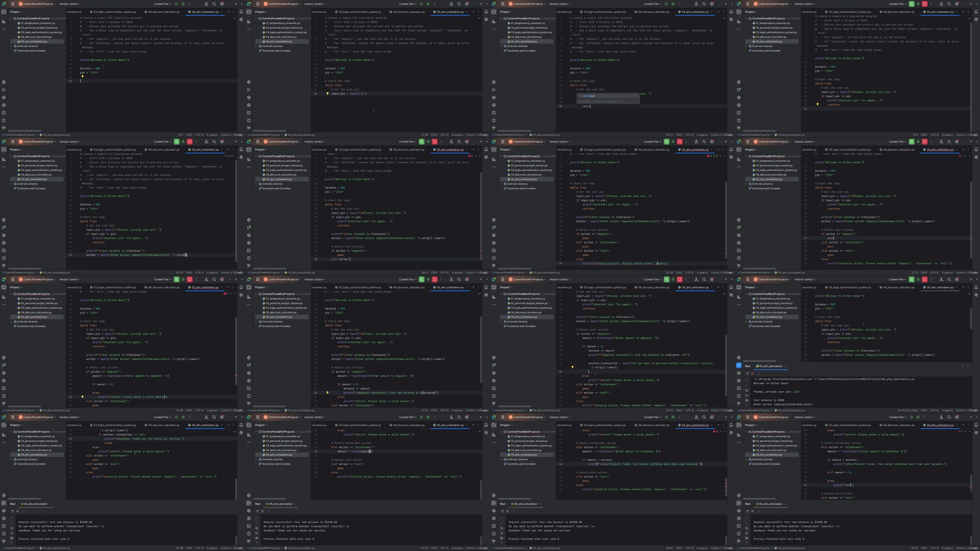980x551 pixels.
Task: Open Current File run configuration dropdown in window at caret 21:5
Action: [898, 4]
